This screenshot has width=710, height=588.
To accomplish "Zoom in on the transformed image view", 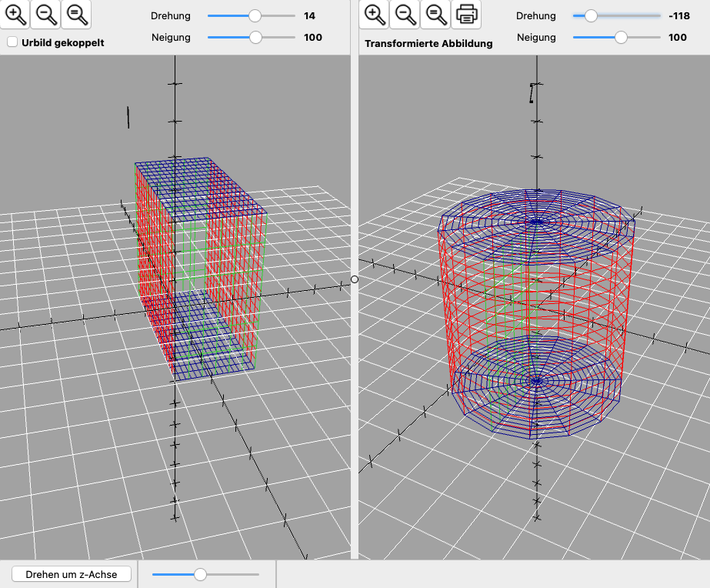I will tap(374, 14).
